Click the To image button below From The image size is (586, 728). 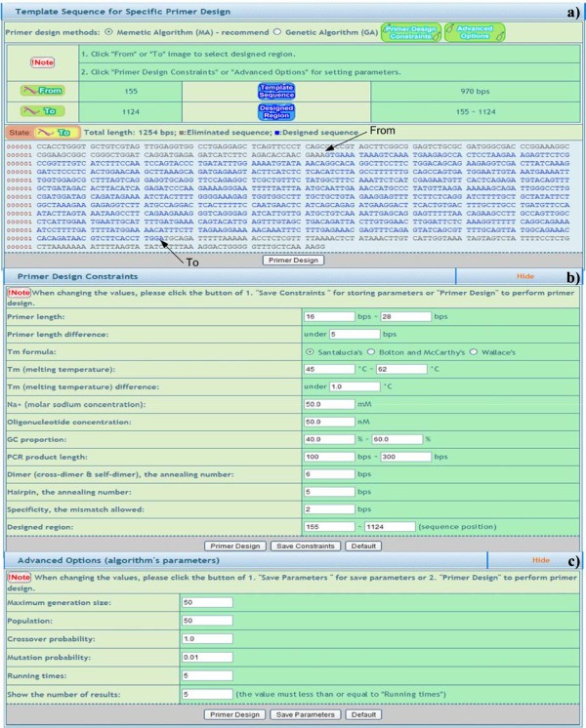click(42, 111)
